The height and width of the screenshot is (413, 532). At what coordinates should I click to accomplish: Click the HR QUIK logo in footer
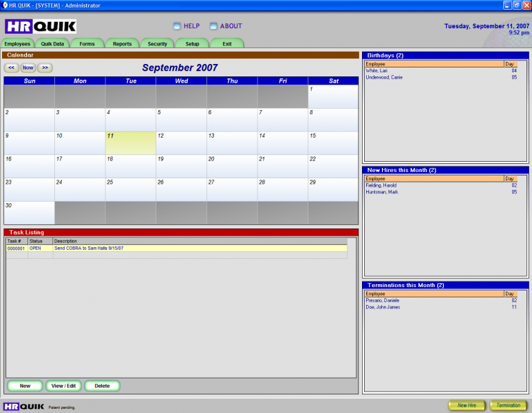coord(24,407)
